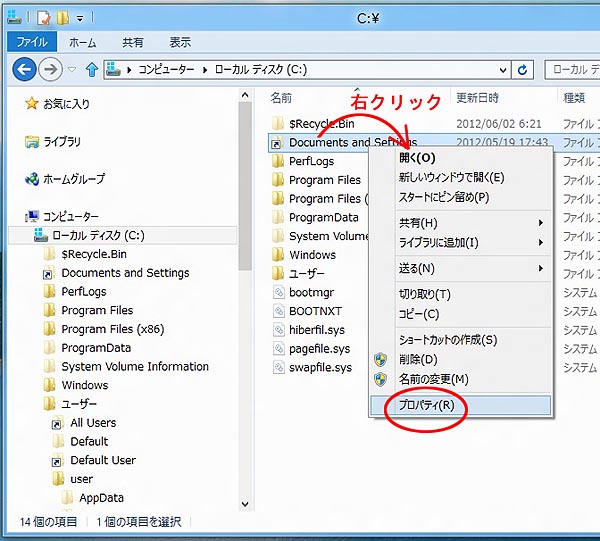Open the recent locations dropdown arrow

point(72,70)
